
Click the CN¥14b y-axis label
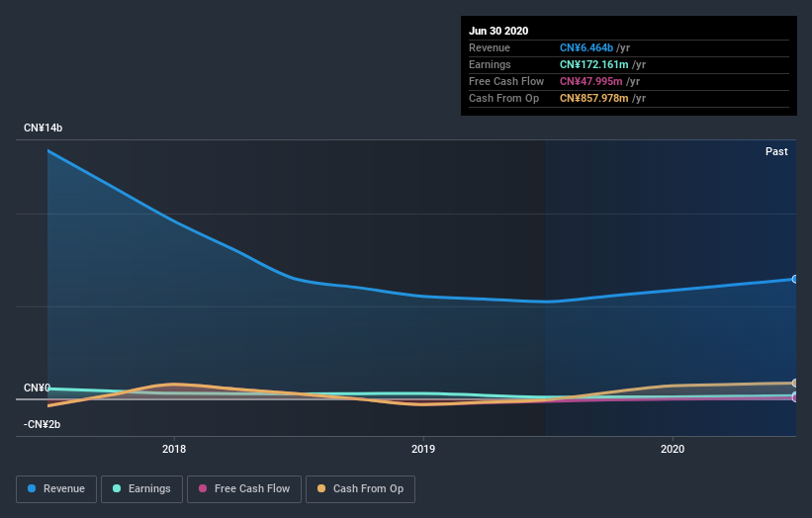[43, 128]
